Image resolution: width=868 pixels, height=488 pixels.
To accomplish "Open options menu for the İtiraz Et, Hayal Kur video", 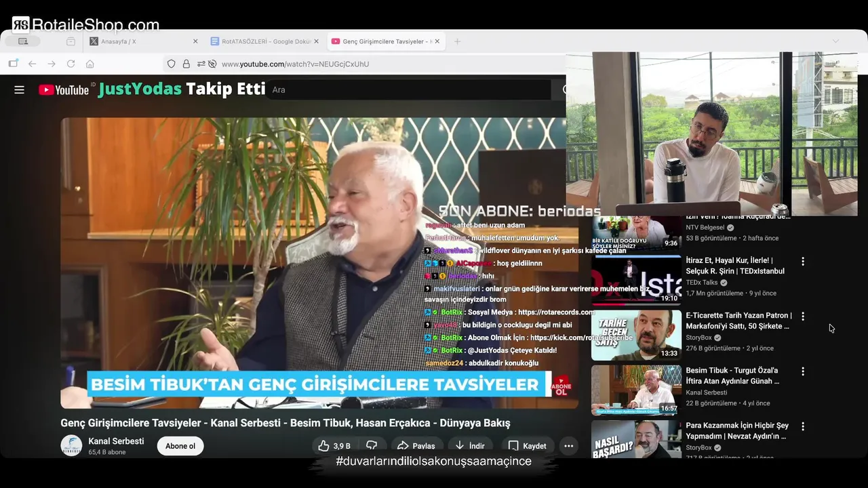I will (x=803, y=261).
